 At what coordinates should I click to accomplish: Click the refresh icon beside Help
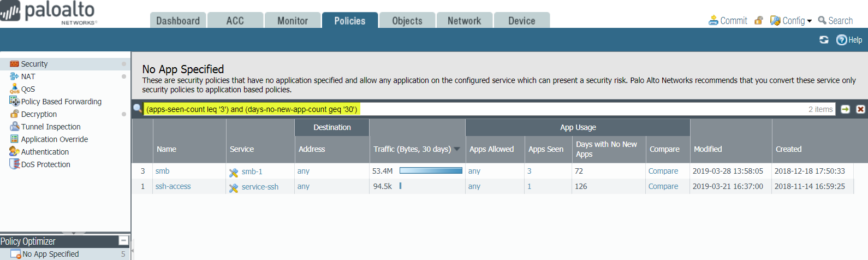point(824,40)
